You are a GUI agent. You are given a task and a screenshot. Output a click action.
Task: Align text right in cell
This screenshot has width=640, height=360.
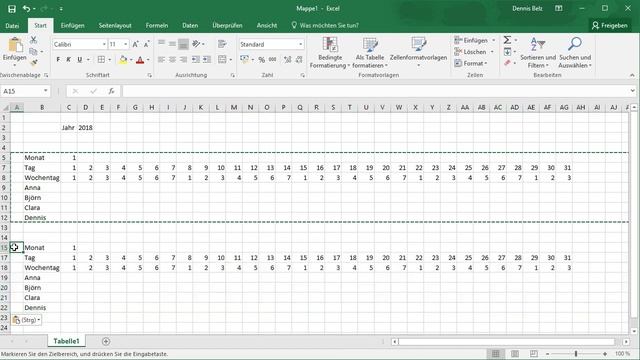click(x=183, y=60)
